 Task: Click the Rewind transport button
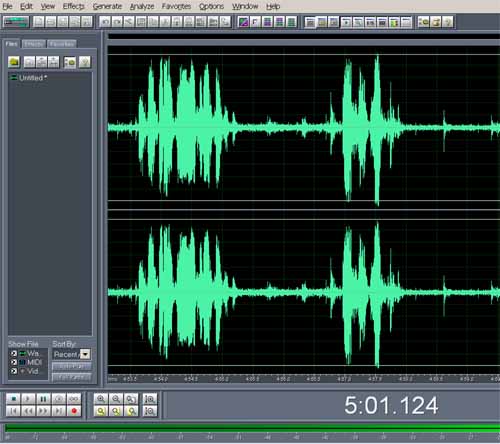pyautogui.click(x=28, y=411)
